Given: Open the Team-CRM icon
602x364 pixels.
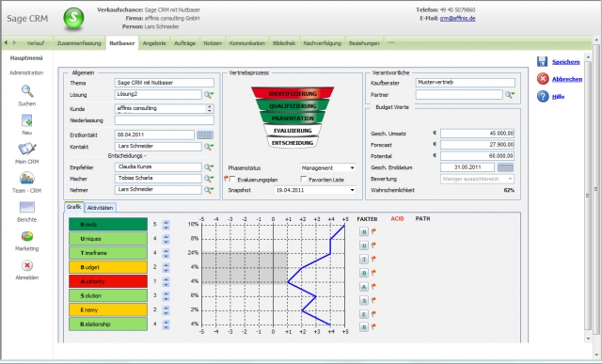Looking at the screenshot, I should coord(27,178).
